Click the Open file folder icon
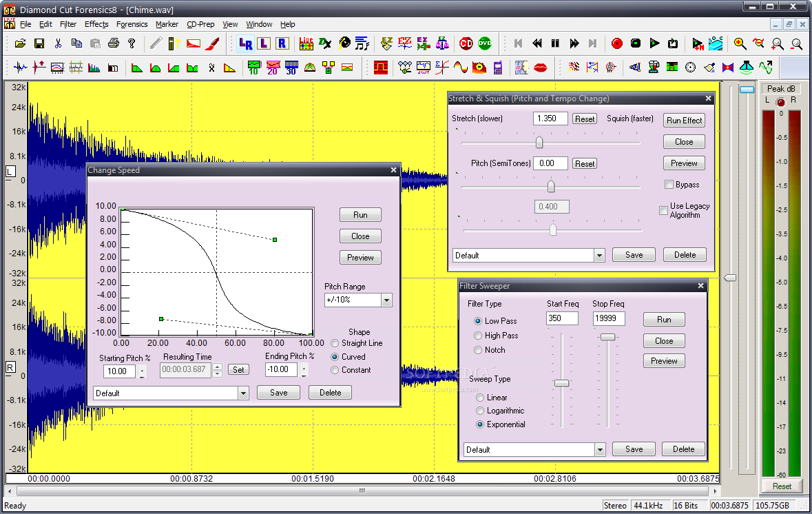This screenshot has width=812, height=514. click(x=20, y=43)
